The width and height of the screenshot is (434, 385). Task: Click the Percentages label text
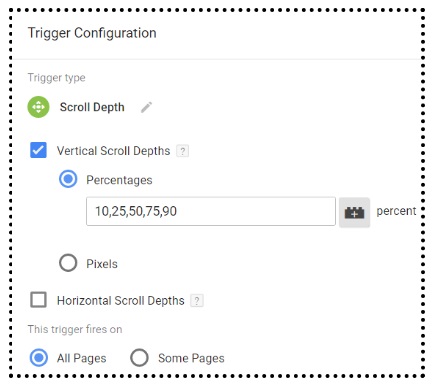coord(119,180)
